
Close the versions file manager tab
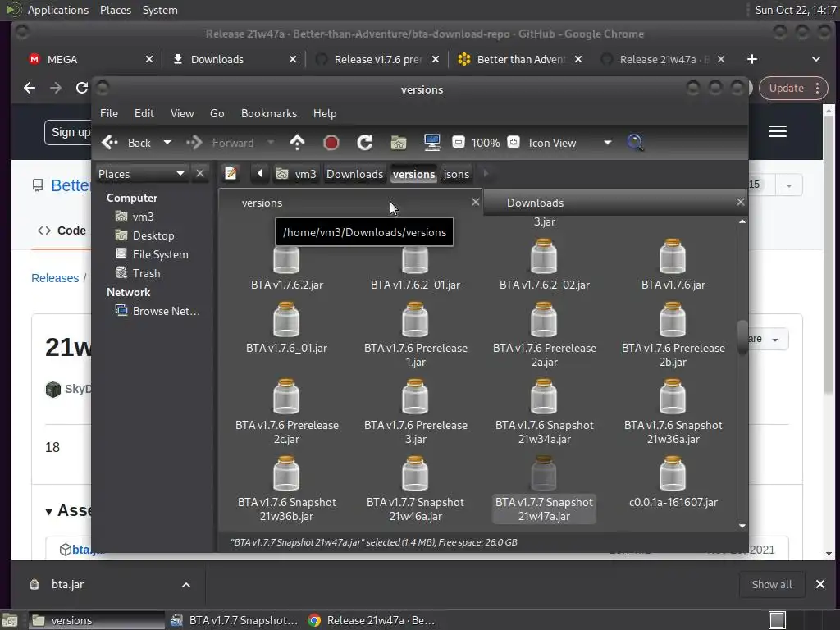tap(475, 202)
